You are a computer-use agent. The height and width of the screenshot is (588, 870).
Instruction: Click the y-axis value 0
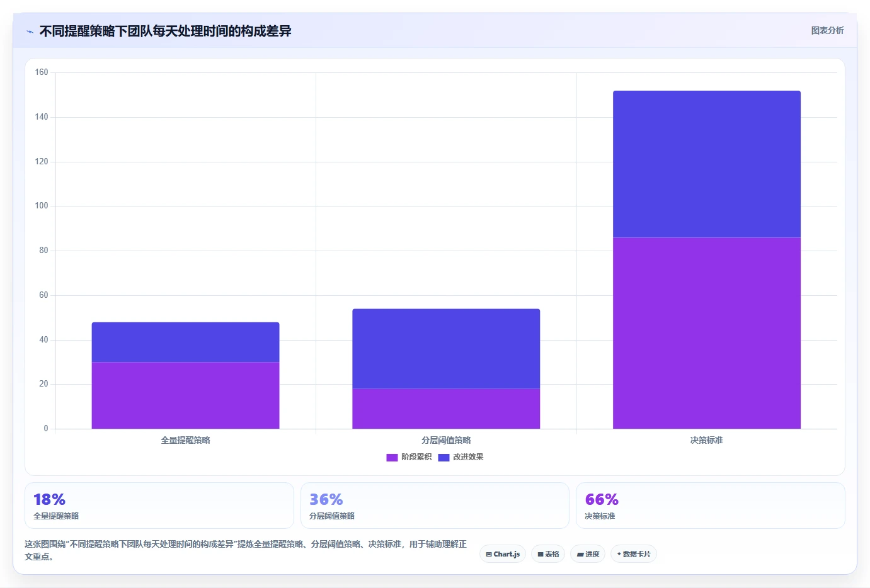coord(46,429)
